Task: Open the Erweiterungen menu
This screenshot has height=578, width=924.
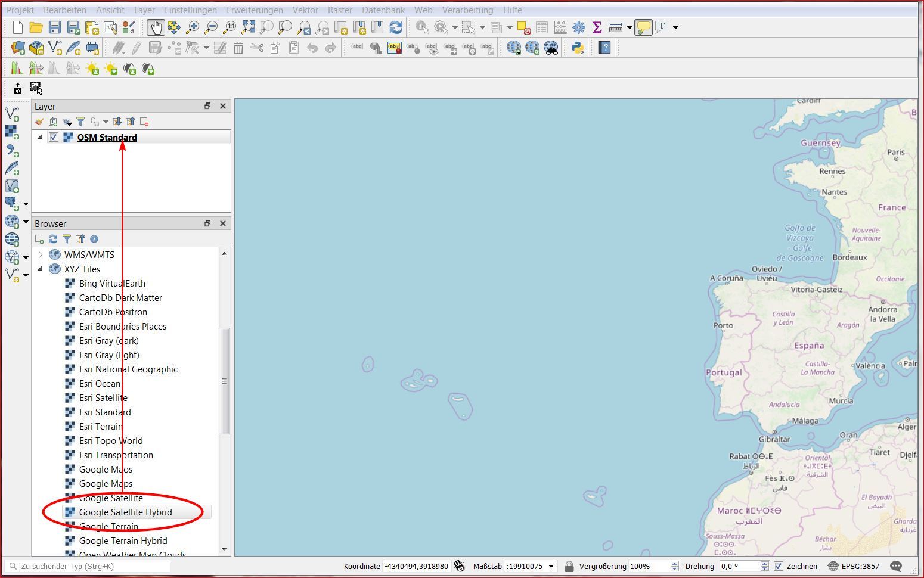Action: pos(255,10)
